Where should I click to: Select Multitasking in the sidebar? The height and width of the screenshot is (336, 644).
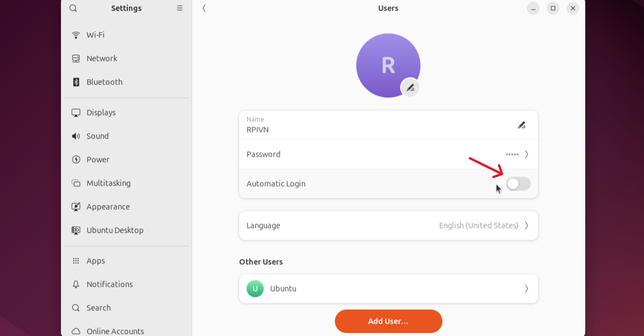[x=109, y=183]
